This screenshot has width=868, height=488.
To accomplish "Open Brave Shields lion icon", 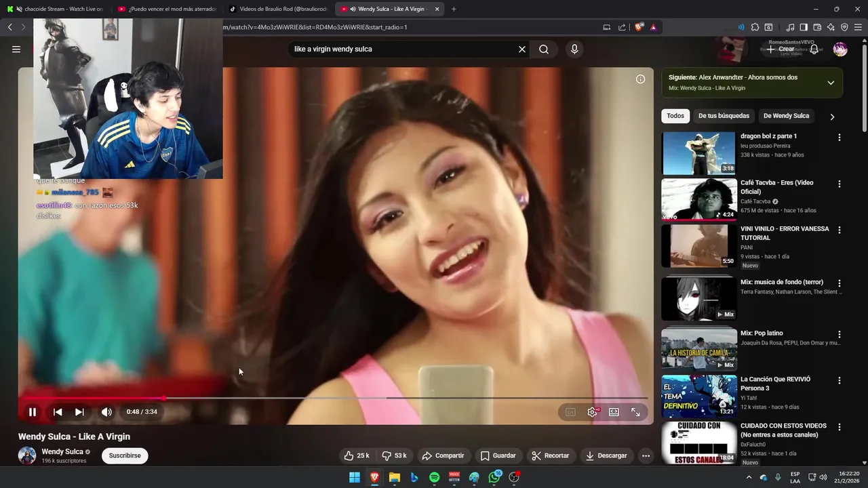I will click(x=639, y=27).
